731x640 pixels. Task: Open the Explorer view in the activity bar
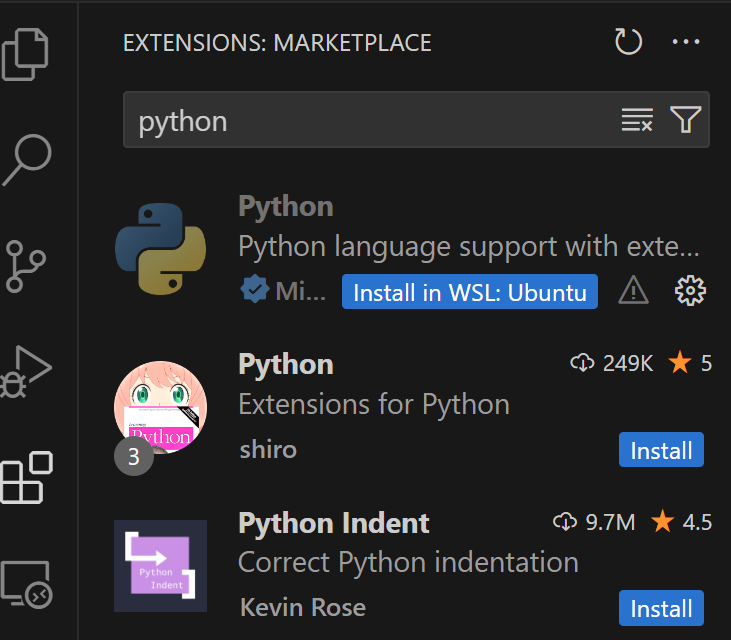coord(25,54)
